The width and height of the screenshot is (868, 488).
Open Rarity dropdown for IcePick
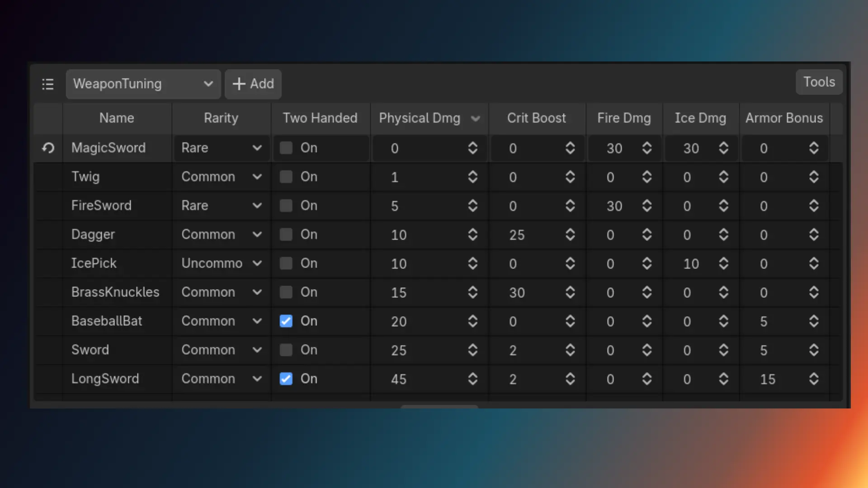tap(222, 263)
